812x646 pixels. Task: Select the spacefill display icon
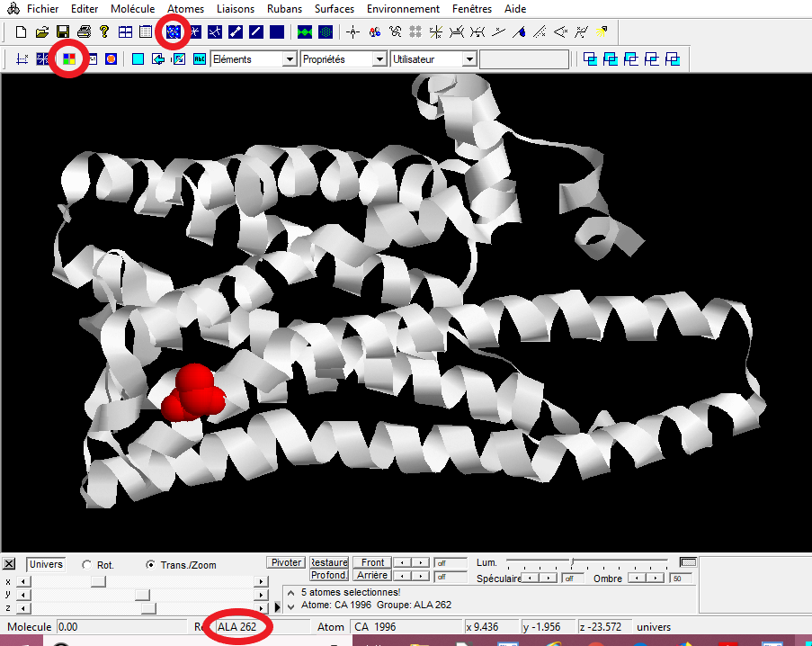[x=173, y=32]
